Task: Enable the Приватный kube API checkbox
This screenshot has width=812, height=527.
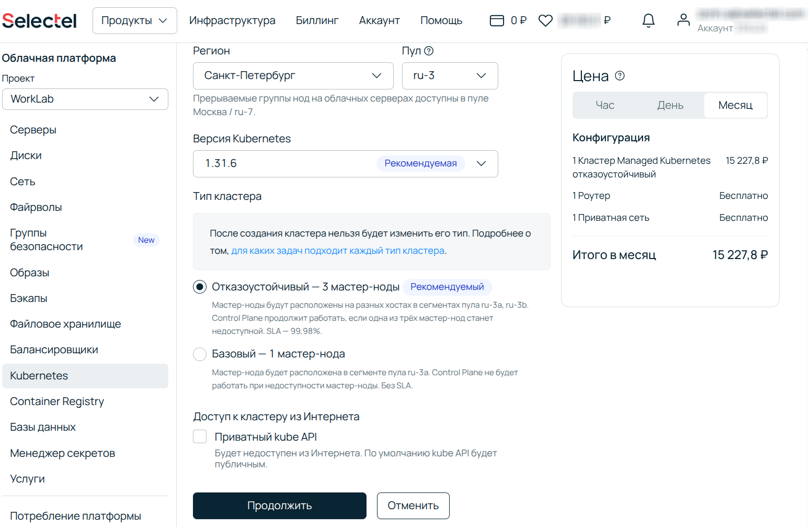Action: click(x=200, y=436)
